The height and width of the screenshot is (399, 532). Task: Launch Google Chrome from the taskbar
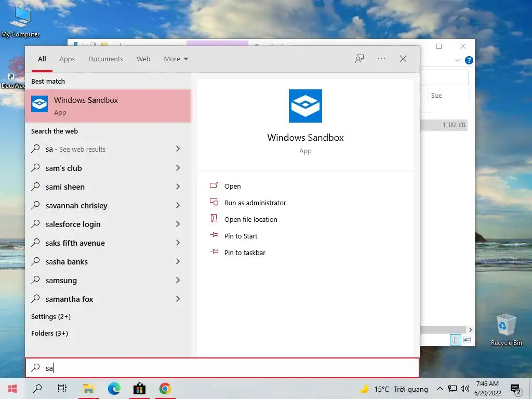pyautogui.click(x=165, y=389)
